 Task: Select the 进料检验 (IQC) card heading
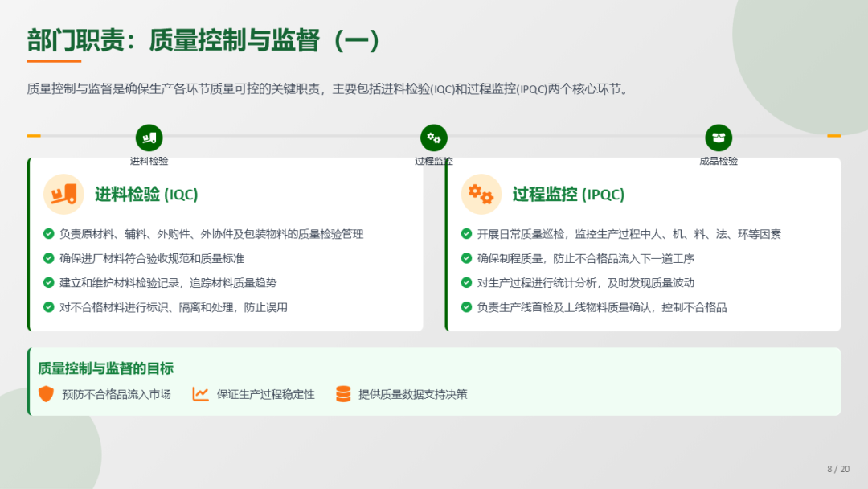(x=146, y=195)
